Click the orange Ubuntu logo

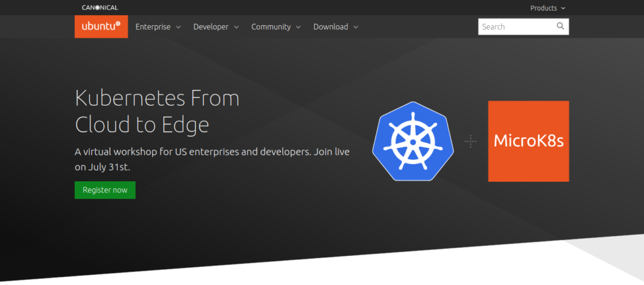(x=101, y=26)
